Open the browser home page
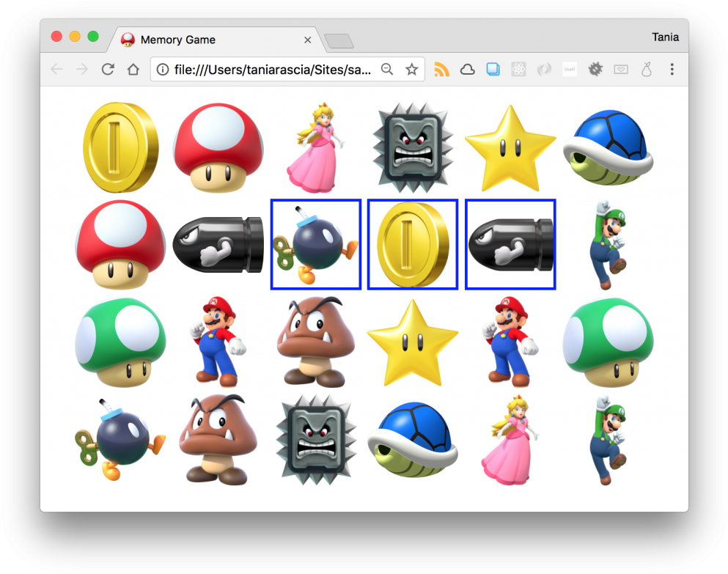Image resolution: width=728 pixels, height=574 pixels. [x=133, y=70]
